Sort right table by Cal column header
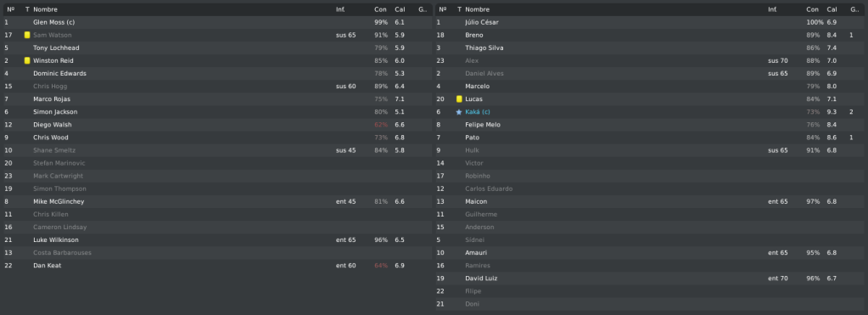Viewport: 868px width, 315px height. (832, 9)
